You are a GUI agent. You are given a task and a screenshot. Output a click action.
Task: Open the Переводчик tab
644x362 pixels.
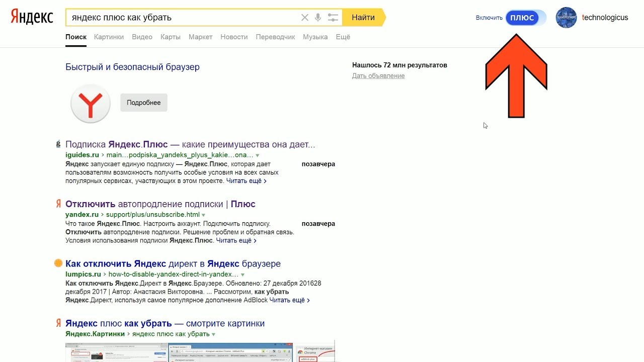click(275, 37)
